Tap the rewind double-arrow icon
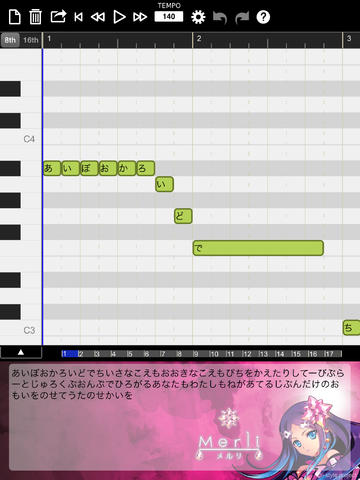The image size is (360, 480). click(98, 17)
